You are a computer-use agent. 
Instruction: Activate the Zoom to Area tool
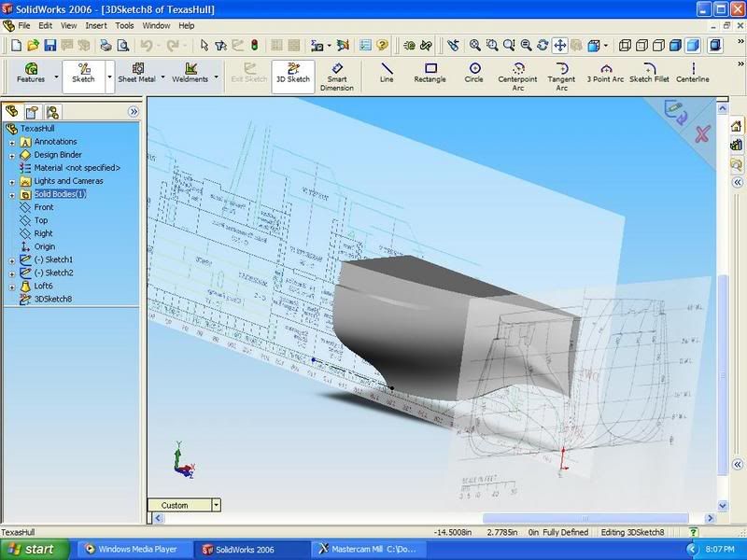tap(492, 46)
